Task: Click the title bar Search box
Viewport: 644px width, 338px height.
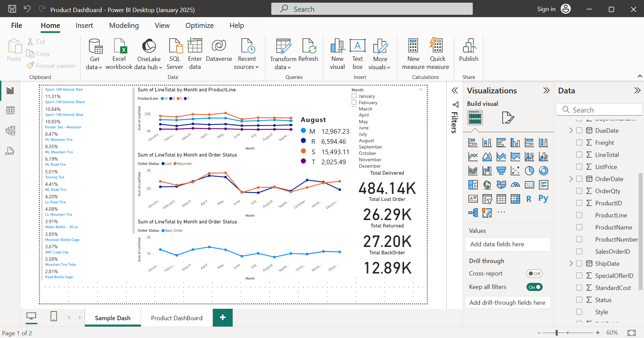Action: pos(372,9)
